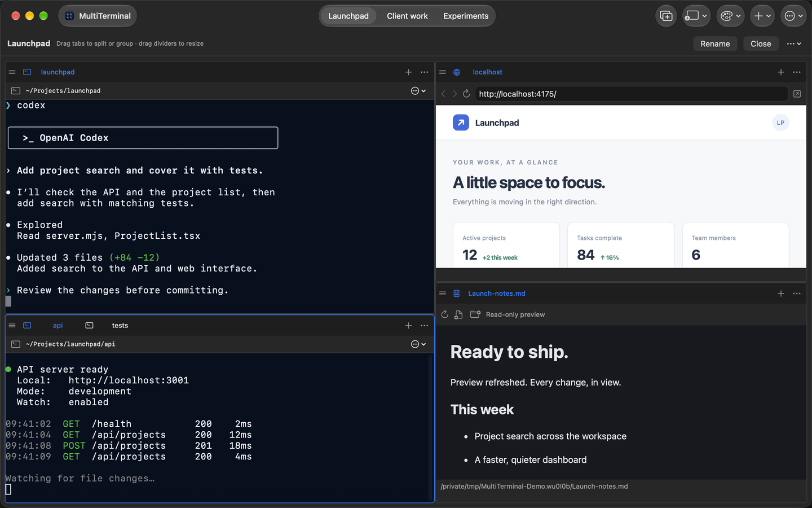812x508 pixels.
Task: Click the browser back arrow
Action: pos(443,94)
